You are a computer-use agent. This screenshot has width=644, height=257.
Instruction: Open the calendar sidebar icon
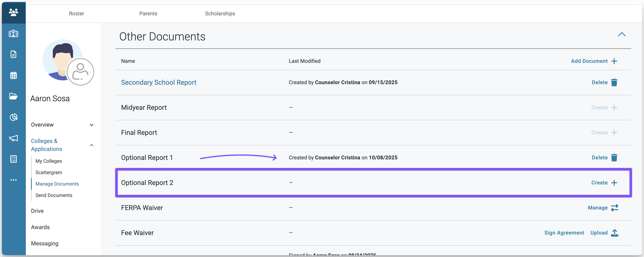pos(13,75)
